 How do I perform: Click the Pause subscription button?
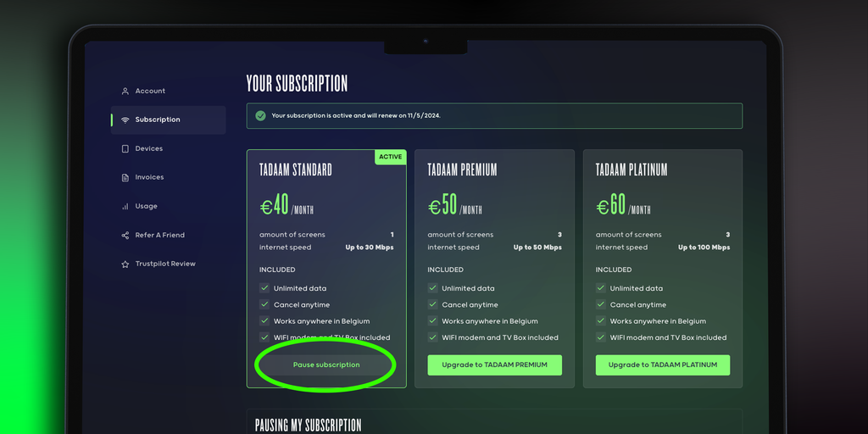coord(326,364)
